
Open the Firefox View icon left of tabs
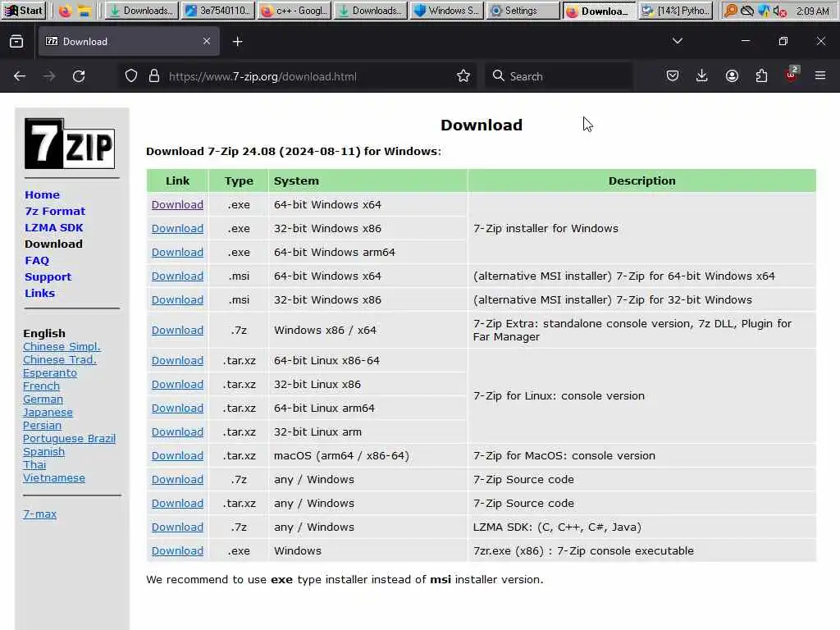tap(16, 41)
